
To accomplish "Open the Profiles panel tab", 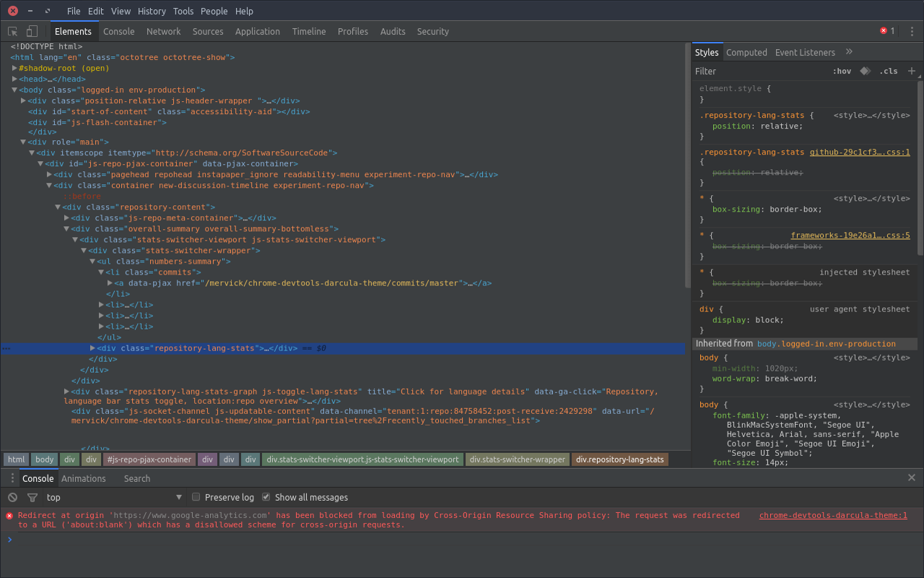I will tap(353, 31).
